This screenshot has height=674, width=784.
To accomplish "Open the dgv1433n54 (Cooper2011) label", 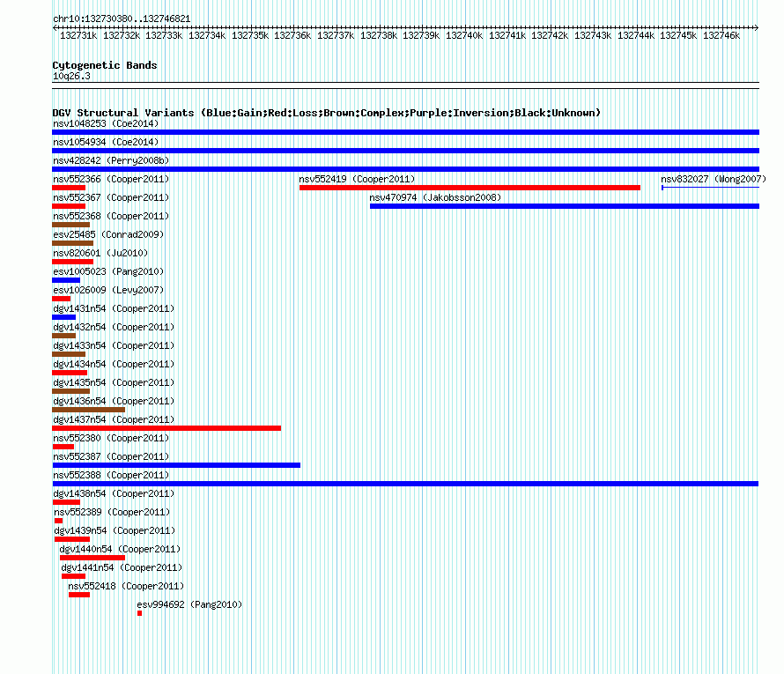I will pos(114,345).
